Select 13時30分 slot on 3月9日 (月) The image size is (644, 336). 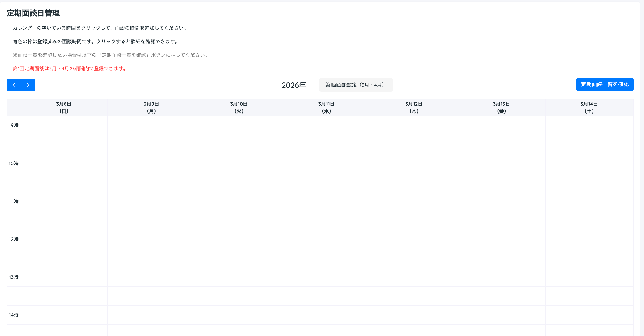[x=151, y=296]
